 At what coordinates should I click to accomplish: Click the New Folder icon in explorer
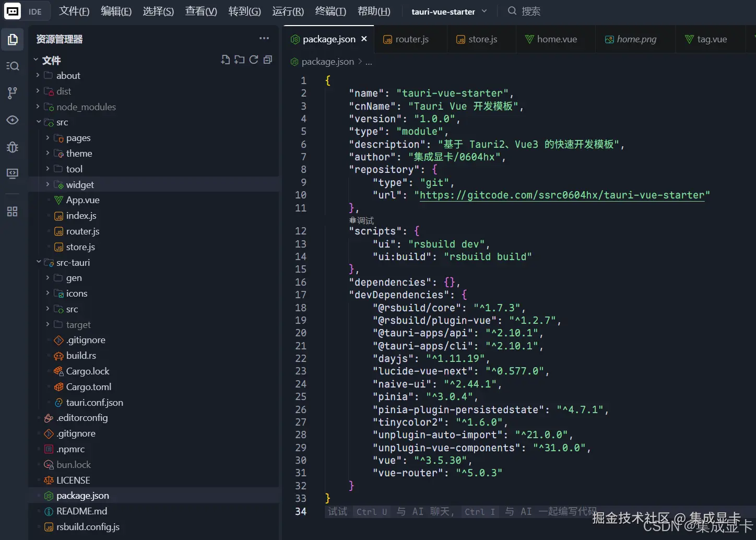[x=239, y=60]
